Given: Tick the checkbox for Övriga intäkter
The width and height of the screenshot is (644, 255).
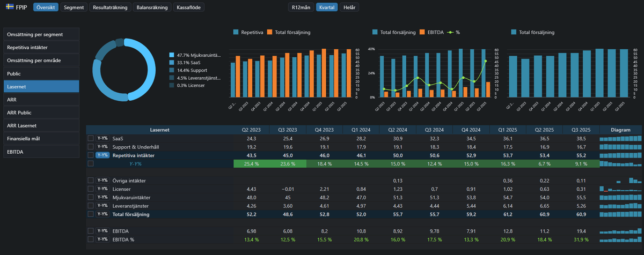Looking at the screenshot, I should [90, 181].
